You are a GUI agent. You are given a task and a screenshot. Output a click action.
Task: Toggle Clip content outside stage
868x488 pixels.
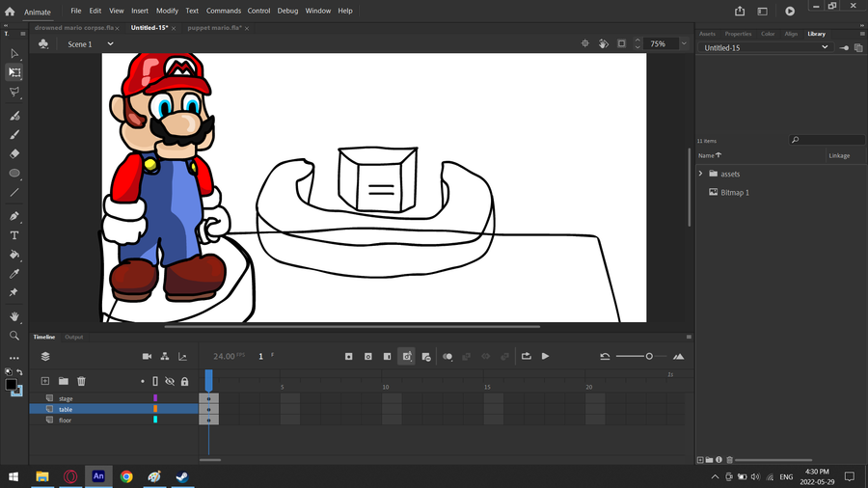pos(622,43)
